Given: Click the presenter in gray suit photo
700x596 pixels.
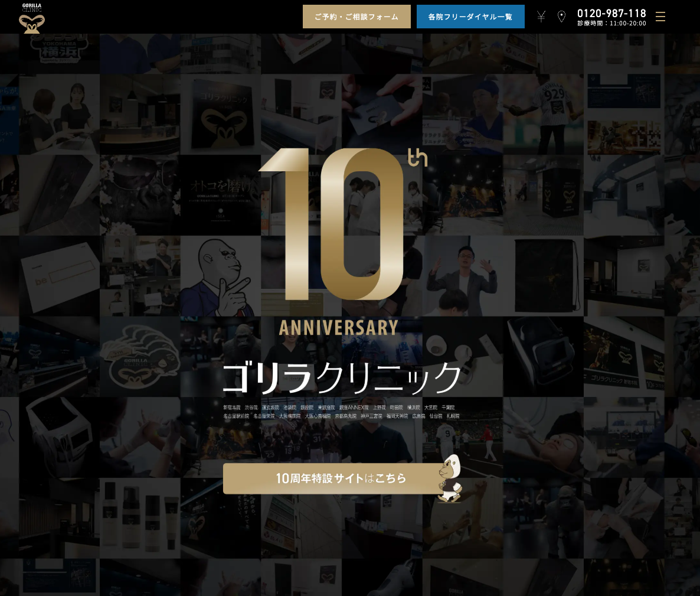Looking at the screenshot, I should click(x=463, y=276).
